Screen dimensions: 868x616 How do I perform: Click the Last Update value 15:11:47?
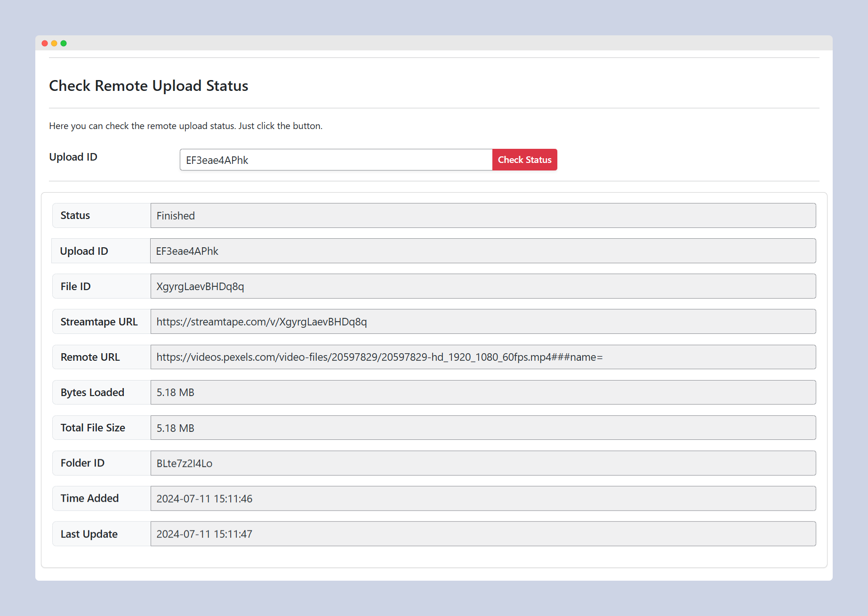tap(483, 534)
